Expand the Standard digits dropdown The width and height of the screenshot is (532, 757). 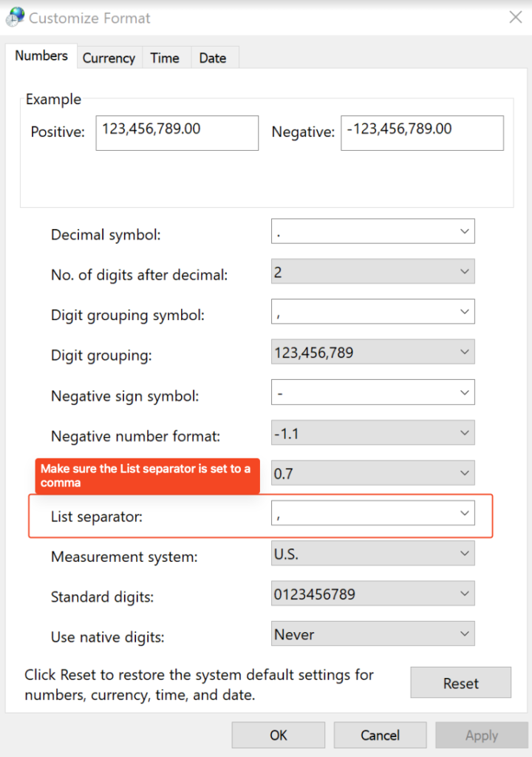[x=464, y=594]
